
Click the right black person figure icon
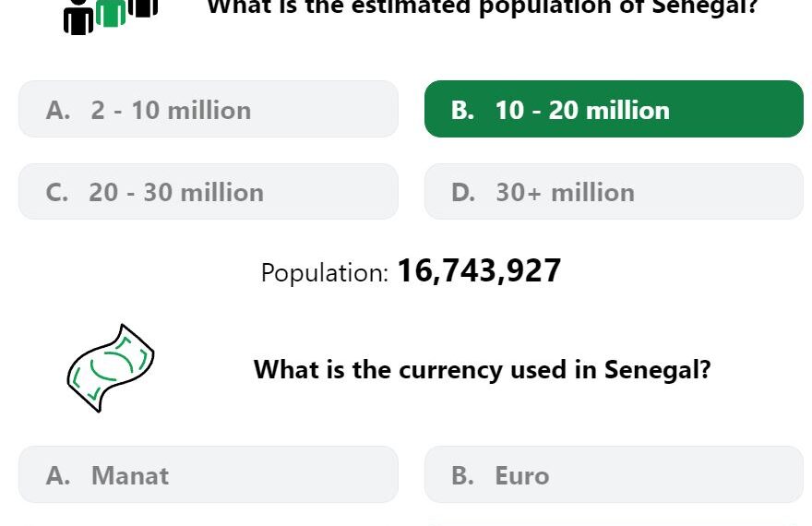[142, 8]
